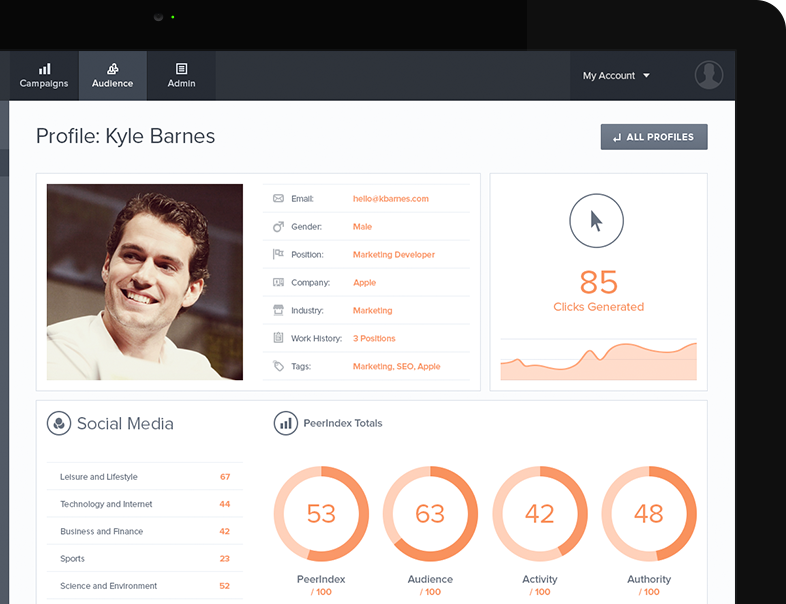Click the PeerIndex Totals chart icon
786x604 pixels.
pos(286,423)
